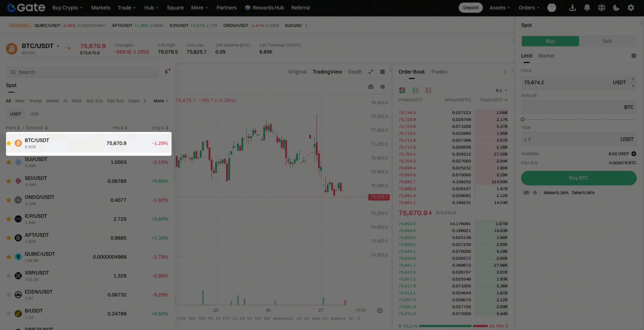Open the Assets dropdown
This screenshot has width=644, height=330.
pyautogui.click(x=500, y=8)
